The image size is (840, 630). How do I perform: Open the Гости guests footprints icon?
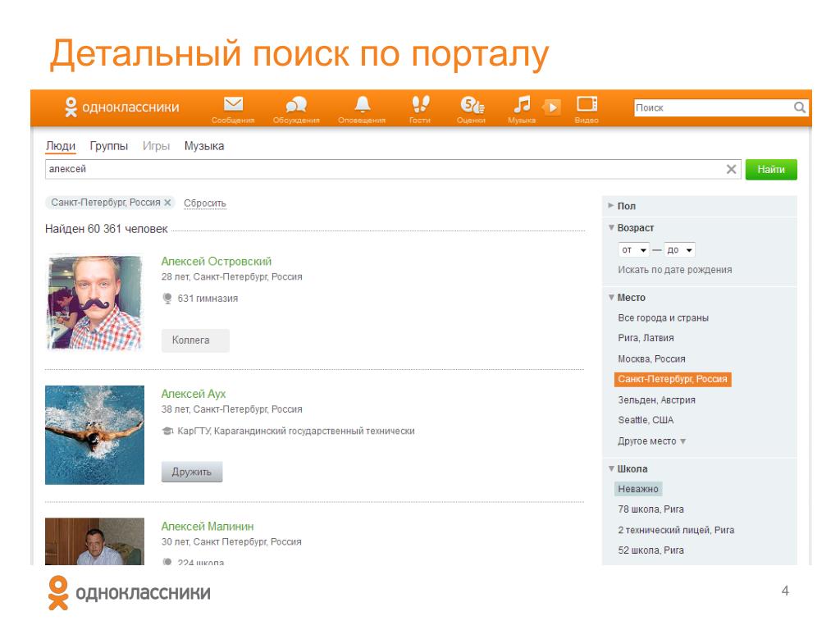coord(420,109)
